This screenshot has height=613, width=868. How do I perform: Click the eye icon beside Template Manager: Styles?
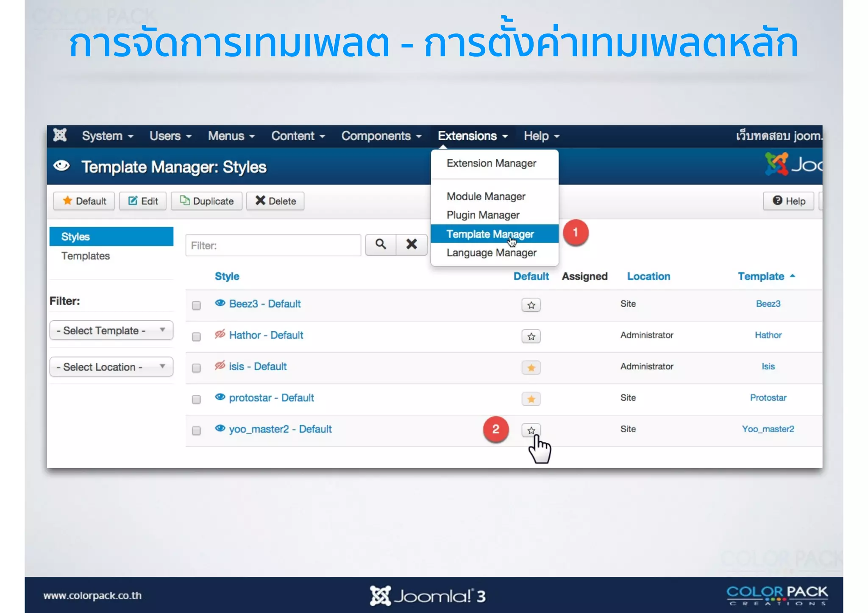[x=61, y=166]
